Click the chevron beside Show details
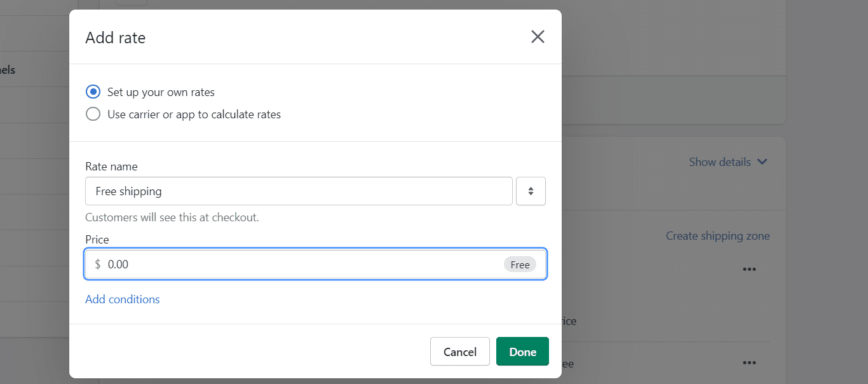Screen dimensions: 868x384 (762, 162)
